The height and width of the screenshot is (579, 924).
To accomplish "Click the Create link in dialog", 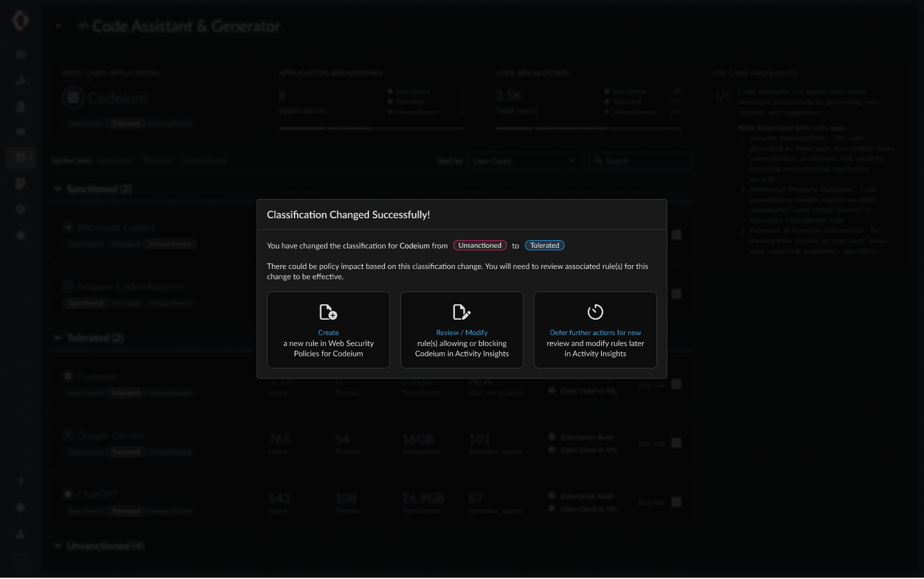I will click(329, 333).
